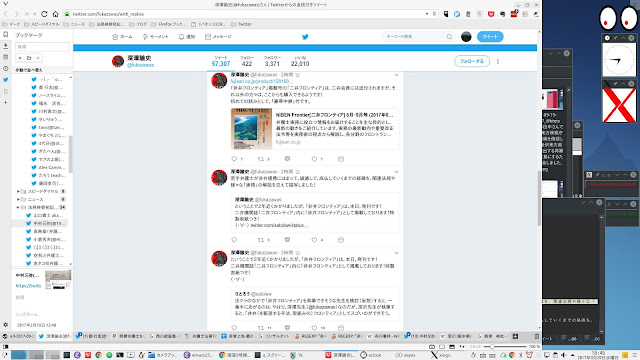Expand the ニュース bookmark folder

pos(18,199)
